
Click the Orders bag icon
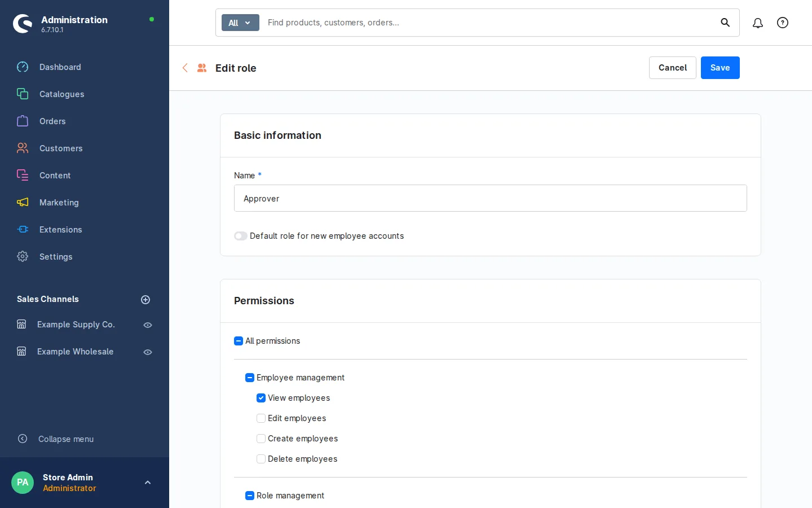(23, 121)
